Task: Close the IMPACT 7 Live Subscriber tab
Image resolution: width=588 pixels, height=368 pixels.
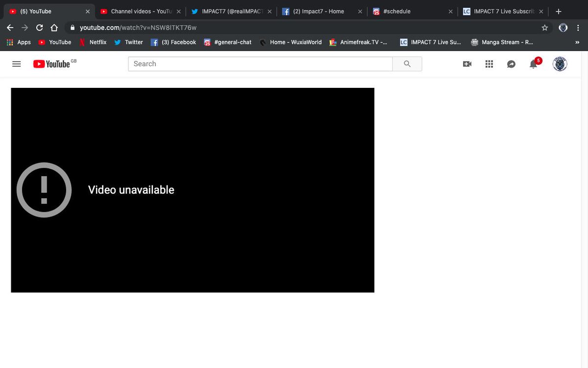Action: click(541, 11)
